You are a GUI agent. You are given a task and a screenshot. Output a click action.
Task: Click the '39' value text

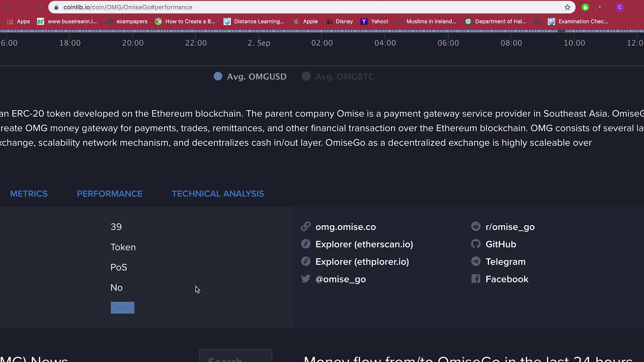point(116,227)
